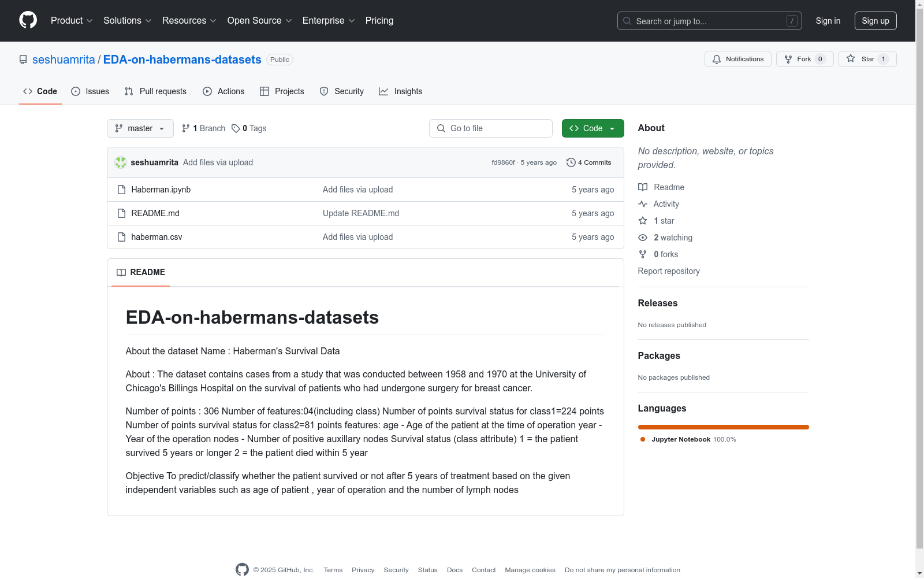The image size is (924, 578).
Task: Click the book icon beside Readme in About
Action: coord(643,187)
